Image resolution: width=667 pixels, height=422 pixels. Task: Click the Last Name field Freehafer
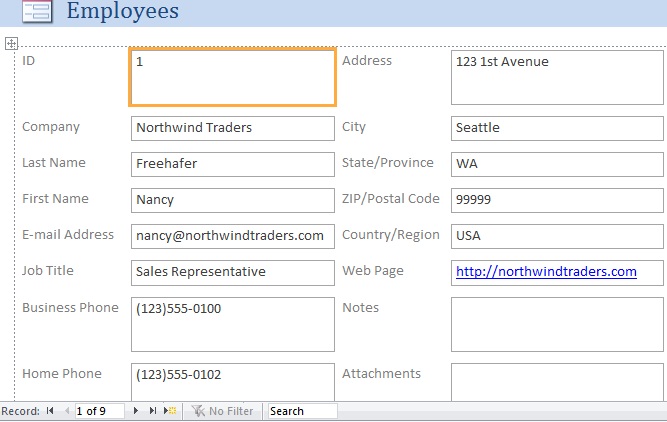click(233, 164)
